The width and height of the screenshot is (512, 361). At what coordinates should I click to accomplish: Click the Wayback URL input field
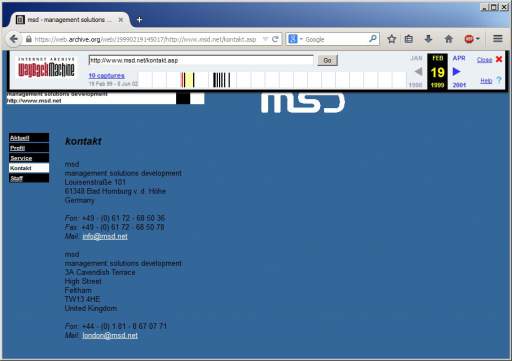pyautogui.click(x=201, y=60)
